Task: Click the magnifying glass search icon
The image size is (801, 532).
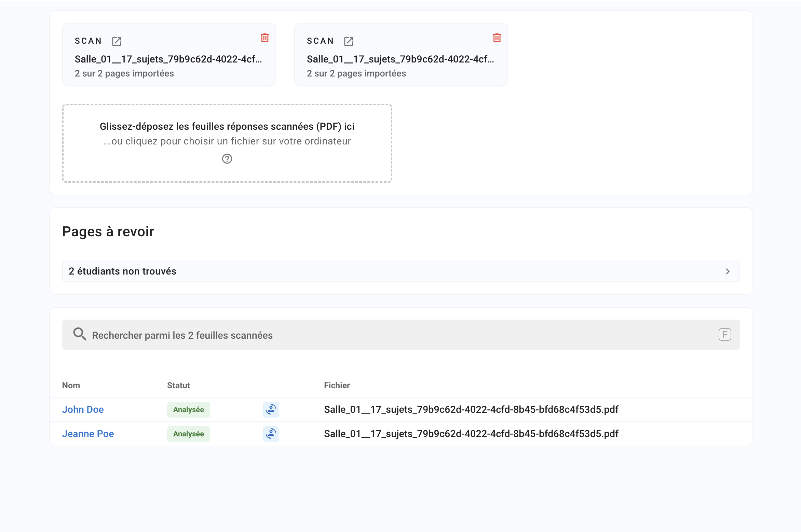Action: (80, 334)
